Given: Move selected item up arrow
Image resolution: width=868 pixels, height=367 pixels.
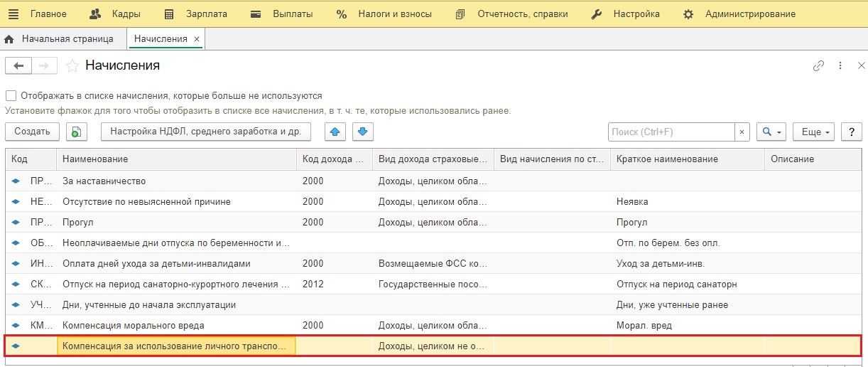Looking at the screenshot, I should 336,132.
